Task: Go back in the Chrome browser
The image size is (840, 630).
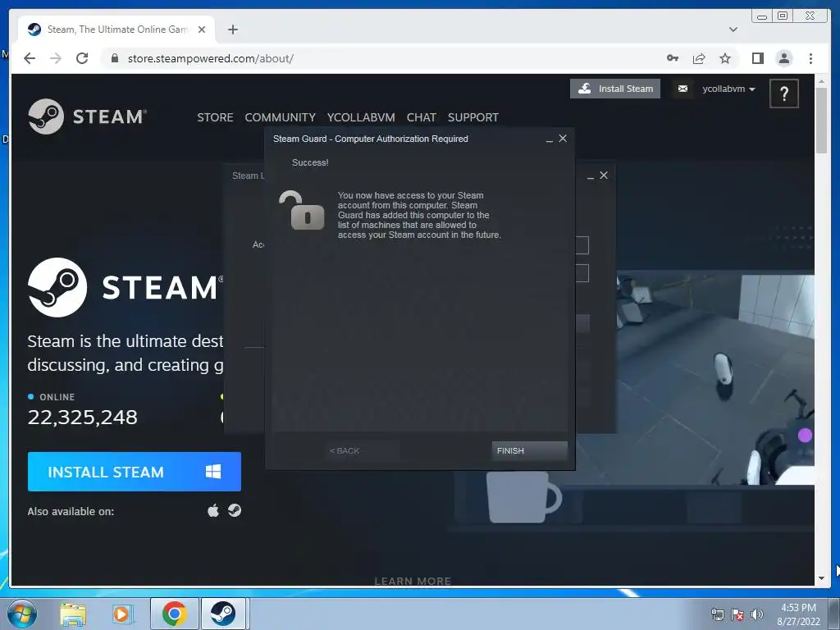Action: click(x=30, y=58)
